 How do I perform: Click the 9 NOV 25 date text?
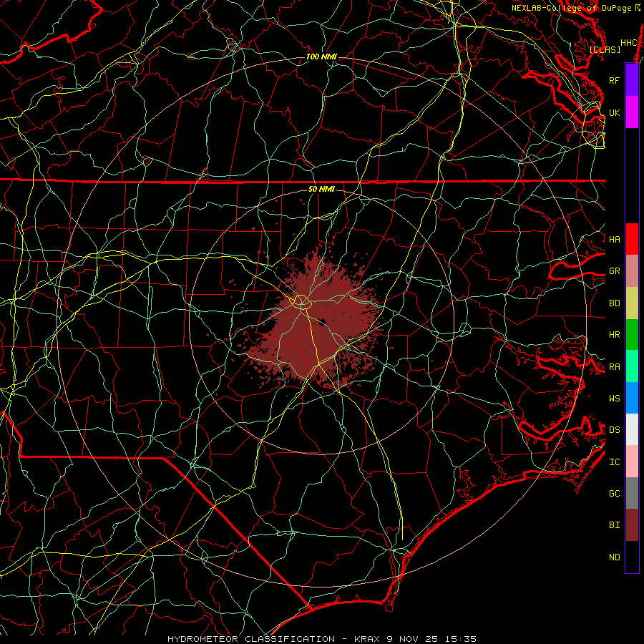click(x=412, y=639)
